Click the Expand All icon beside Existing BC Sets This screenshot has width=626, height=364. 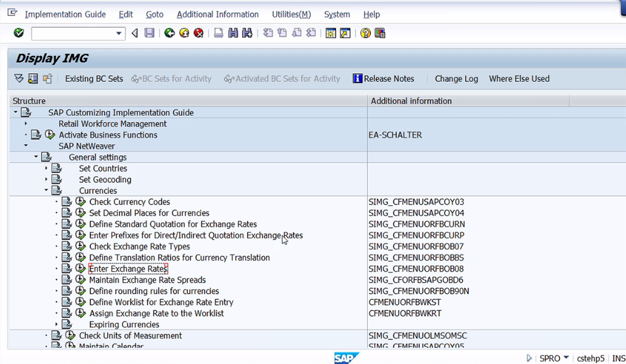[18, 79]
